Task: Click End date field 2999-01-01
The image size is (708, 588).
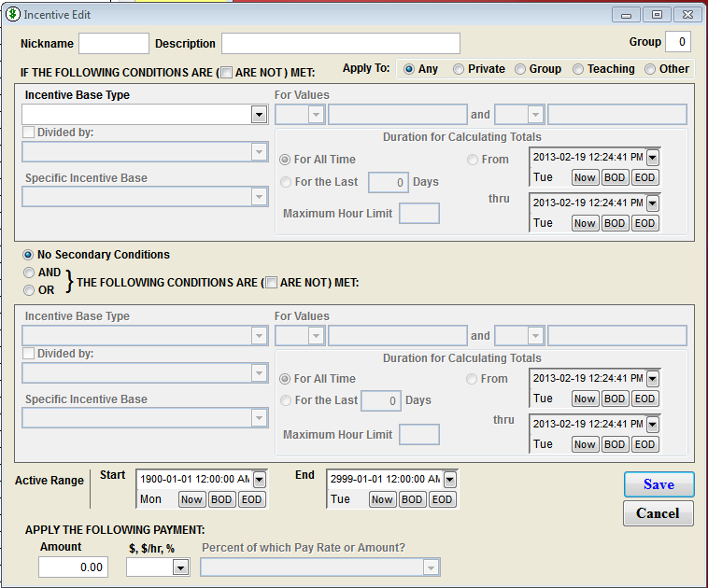Action: (x=385, y=479)
